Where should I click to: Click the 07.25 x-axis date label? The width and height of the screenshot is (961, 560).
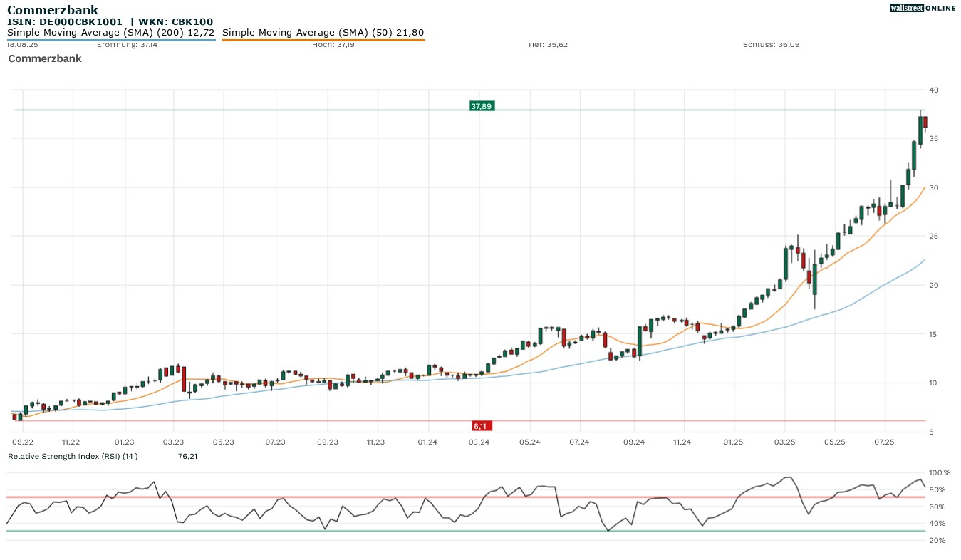pyautogui.click(x=883, y=442)
